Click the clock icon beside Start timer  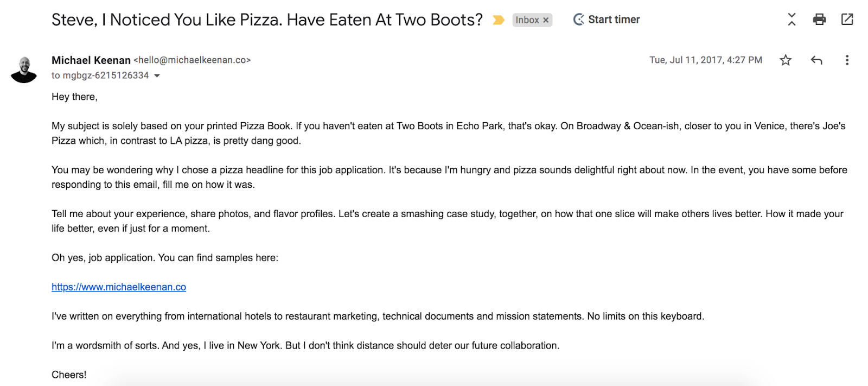pos(579,20)
